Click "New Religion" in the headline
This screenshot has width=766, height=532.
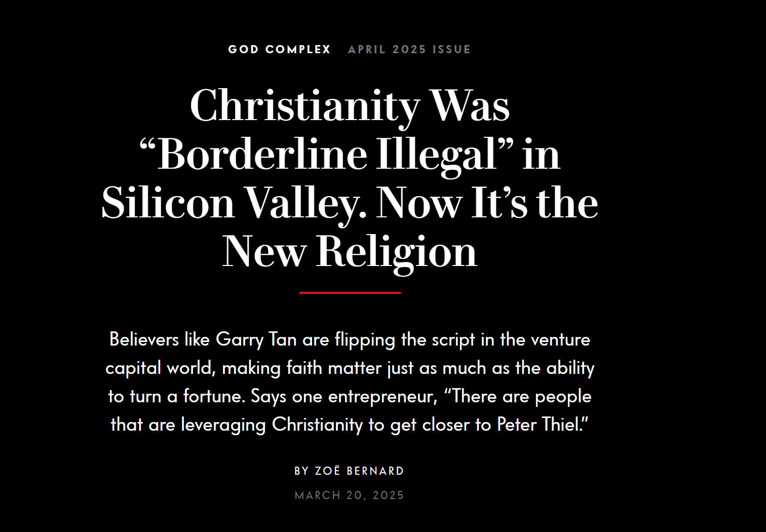pyautogui.click(x=350, y=251)
